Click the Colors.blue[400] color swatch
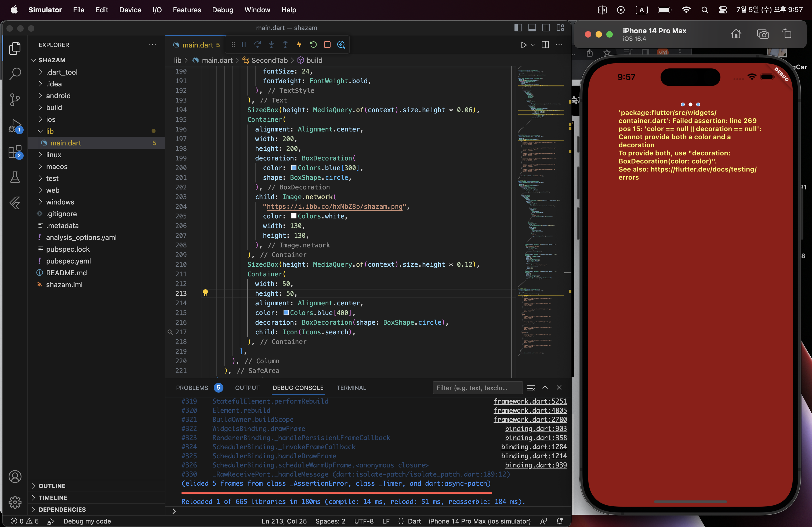The width and height of the screenshot is (812, 527). (286, 313)
